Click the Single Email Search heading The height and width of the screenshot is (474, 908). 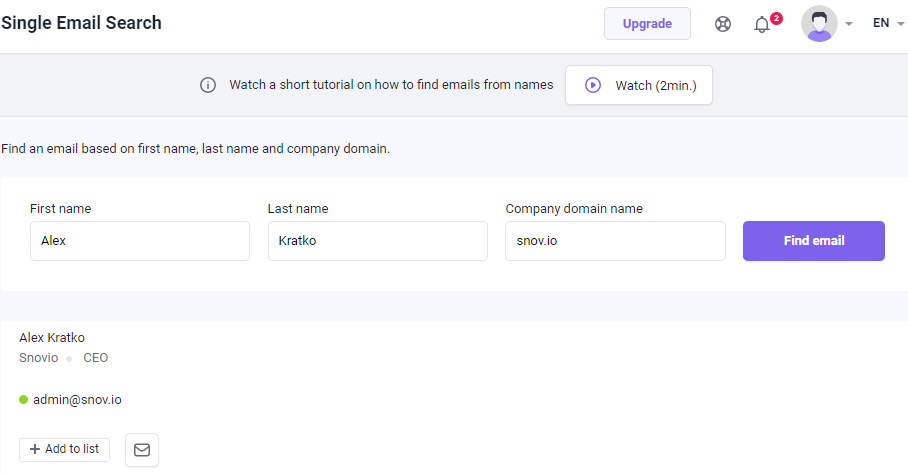pyautogui.click(x=81, y=23)
